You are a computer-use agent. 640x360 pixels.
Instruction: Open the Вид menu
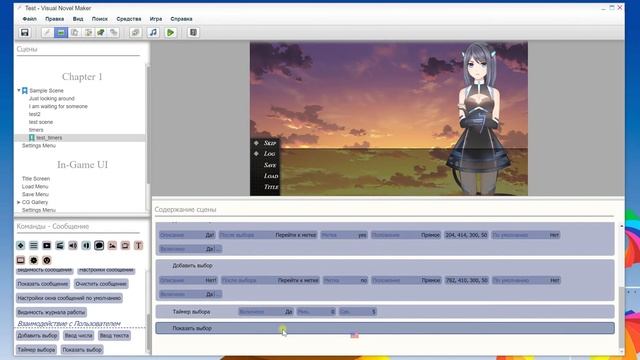point(78,19)
